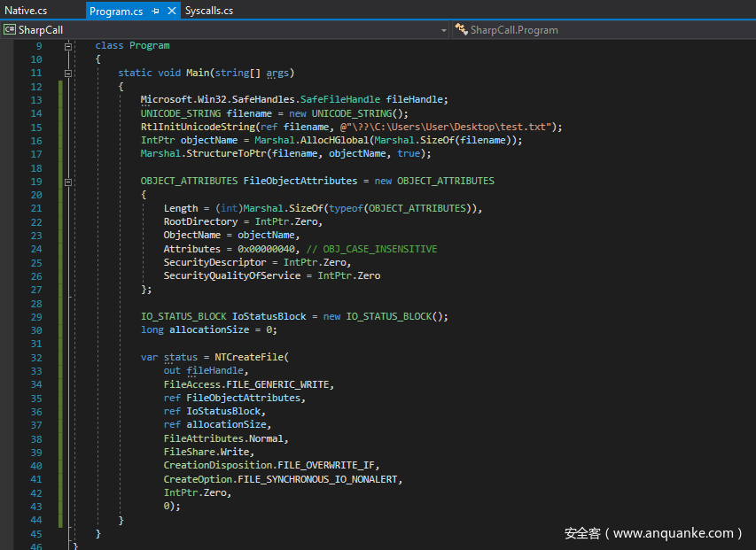Click the args parameter in Main

[277, 73]
